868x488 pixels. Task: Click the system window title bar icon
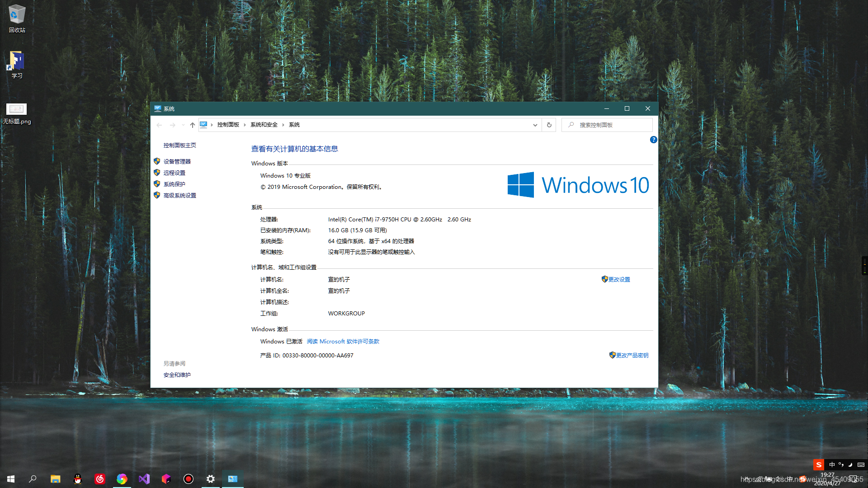tap(157, 108)
